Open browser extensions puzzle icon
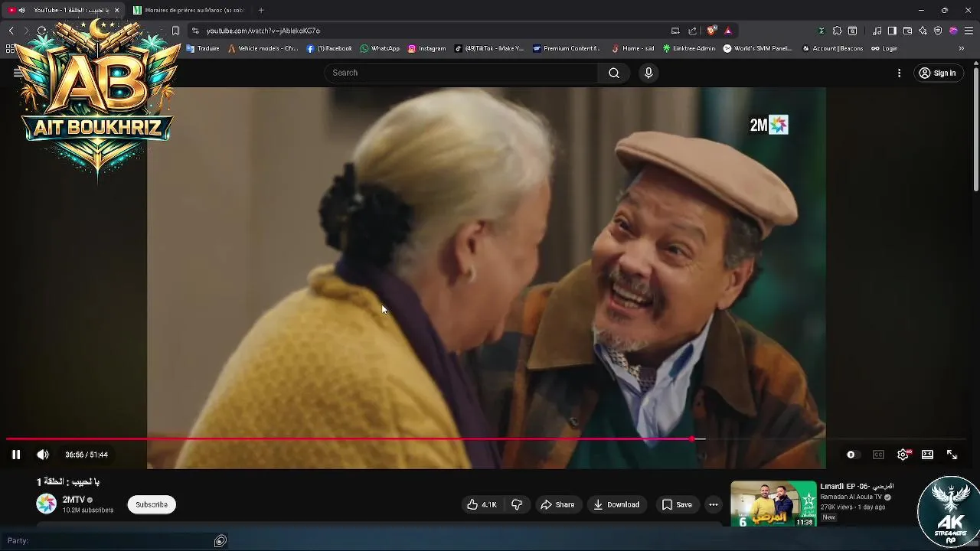This screenshot has width=980, height=551. (x=837, y=31)
